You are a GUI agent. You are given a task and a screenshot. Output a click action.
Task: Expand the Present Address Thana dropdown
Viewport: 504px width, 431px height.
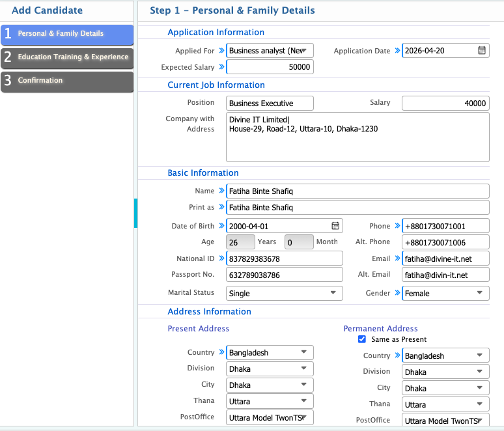coord(270,402)
